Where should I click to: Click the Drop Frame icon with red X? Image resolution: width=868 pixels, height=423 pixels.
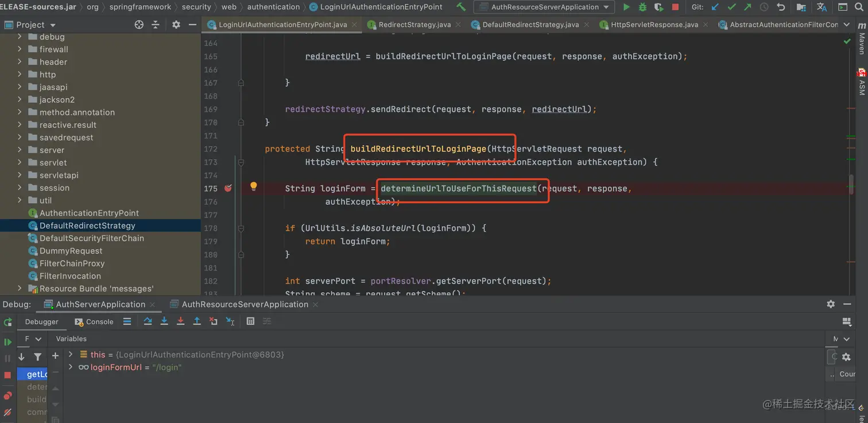(x=214, y=321)
